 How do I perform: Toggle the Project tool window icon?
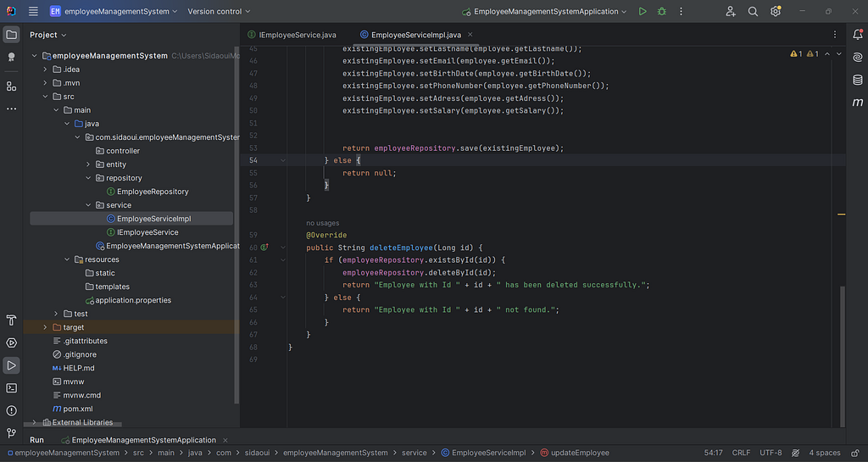(x=11, y=34)
